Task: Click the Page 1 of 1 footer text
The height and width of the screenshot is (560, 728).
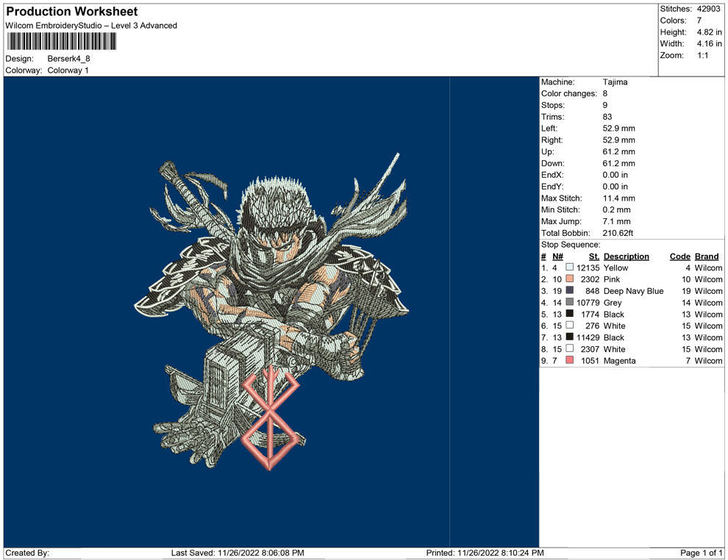Action: [702, 553]
